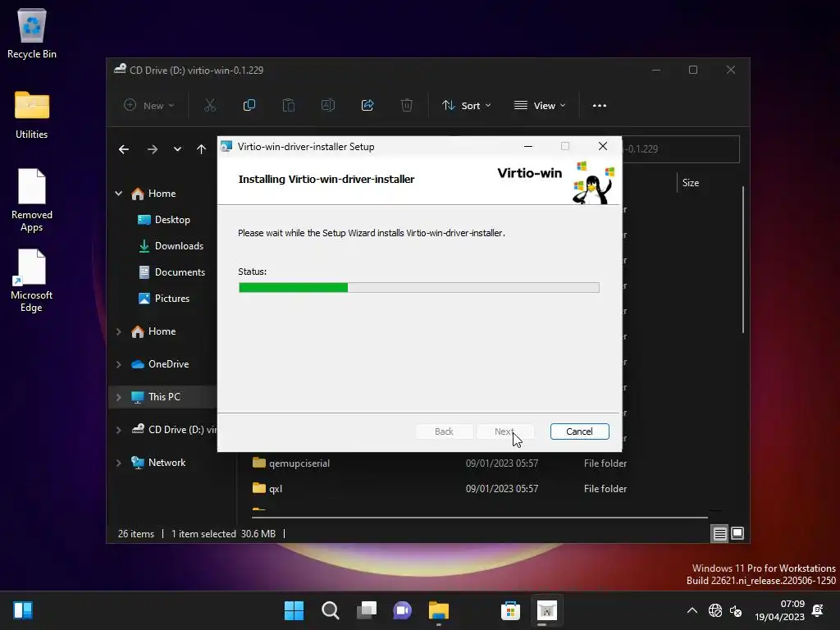Launch Microsoft Edge desktop shortcut

(x=32, y=281)
